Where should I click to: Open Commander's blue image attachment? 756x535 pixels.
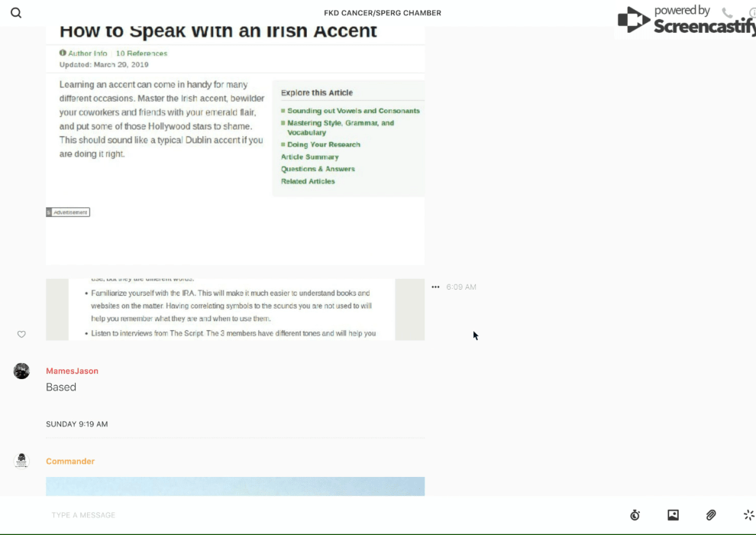click(x=235, y=486)
